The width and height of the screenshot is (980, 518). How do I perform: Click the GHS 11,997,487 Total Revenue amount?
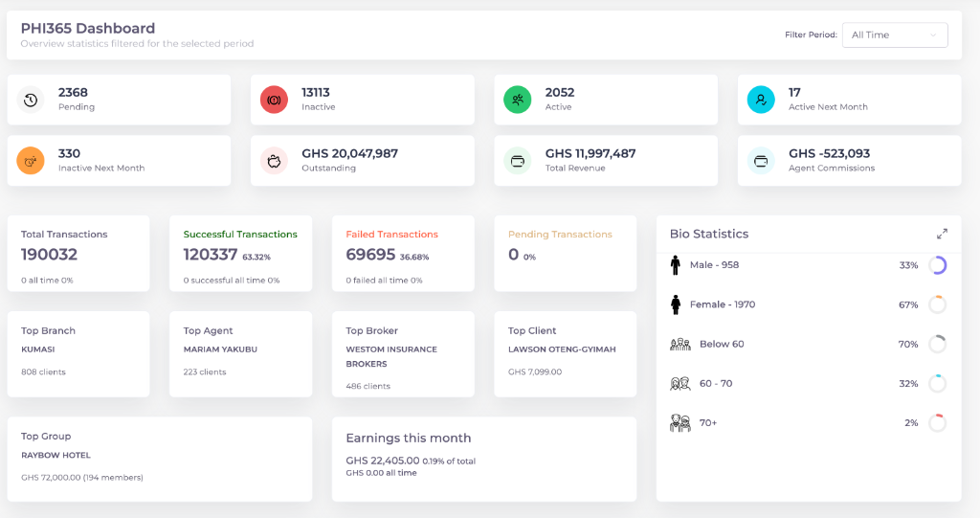point(590,153)
